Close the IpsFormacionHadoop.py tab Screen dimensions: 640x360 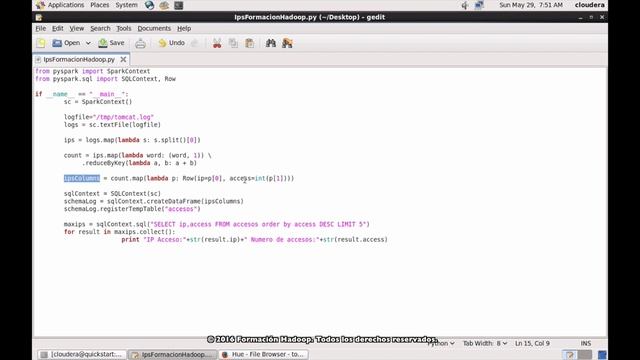(123, 60)
